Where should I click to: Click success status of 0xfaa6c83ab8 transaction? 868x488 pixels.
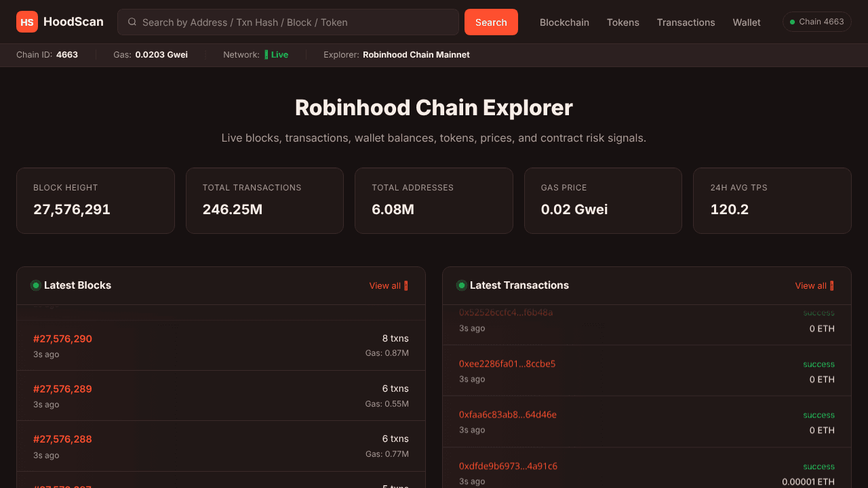[819, 415]
